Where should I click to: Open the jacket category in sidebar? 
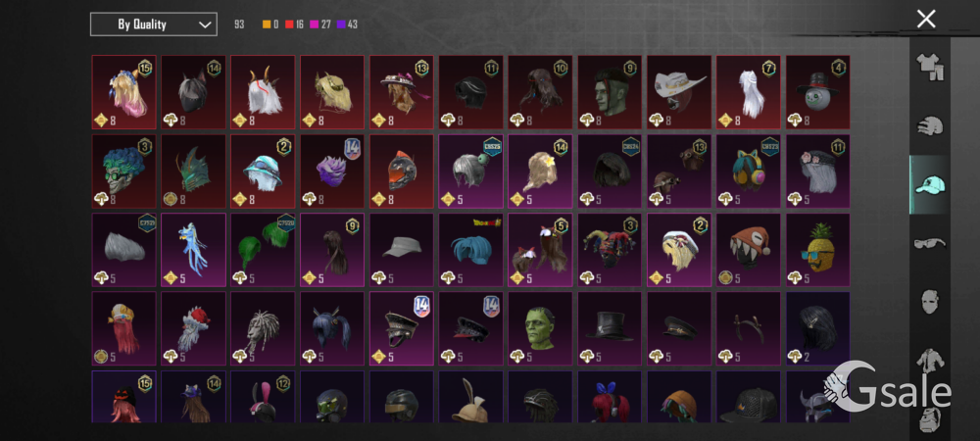click(x=930, y=361)
